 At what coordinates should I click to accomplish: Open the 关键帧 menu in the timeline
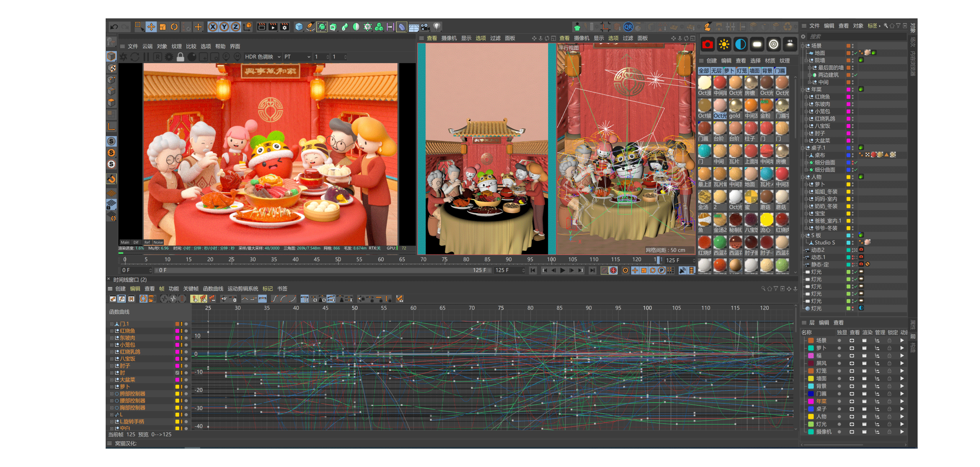coord(191,289)
